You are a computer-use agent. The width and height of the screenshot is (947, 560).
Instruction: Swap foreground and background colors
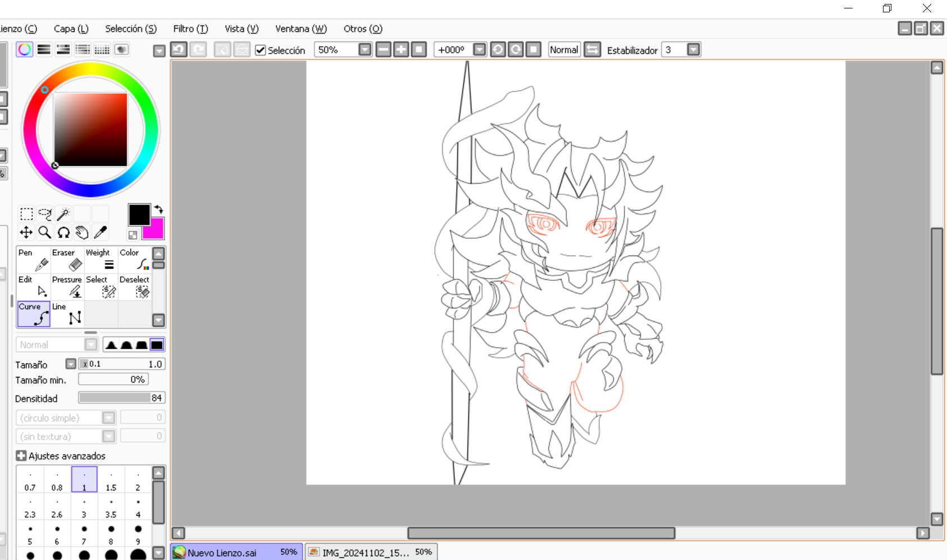(x=158, y=210)
